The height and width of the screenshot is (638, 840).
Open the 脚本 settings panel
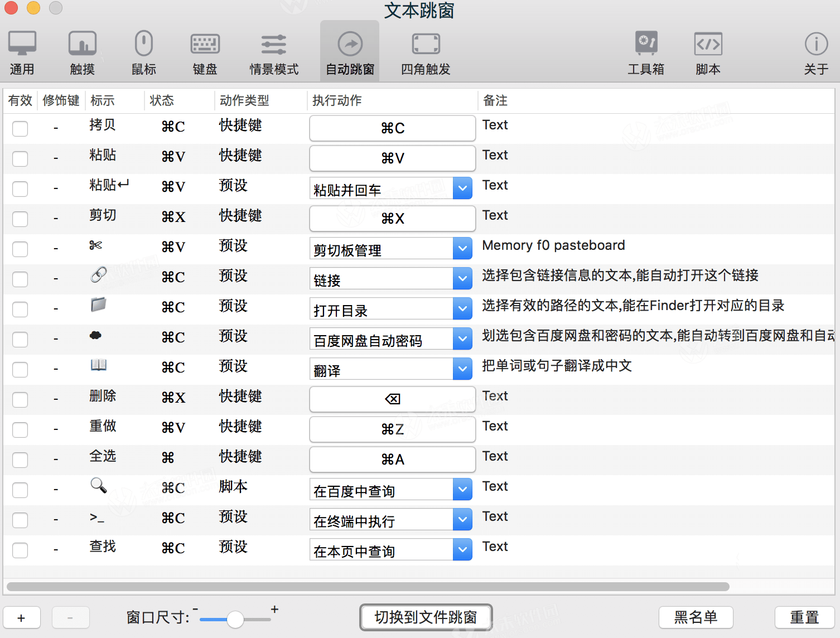[707, 51]
